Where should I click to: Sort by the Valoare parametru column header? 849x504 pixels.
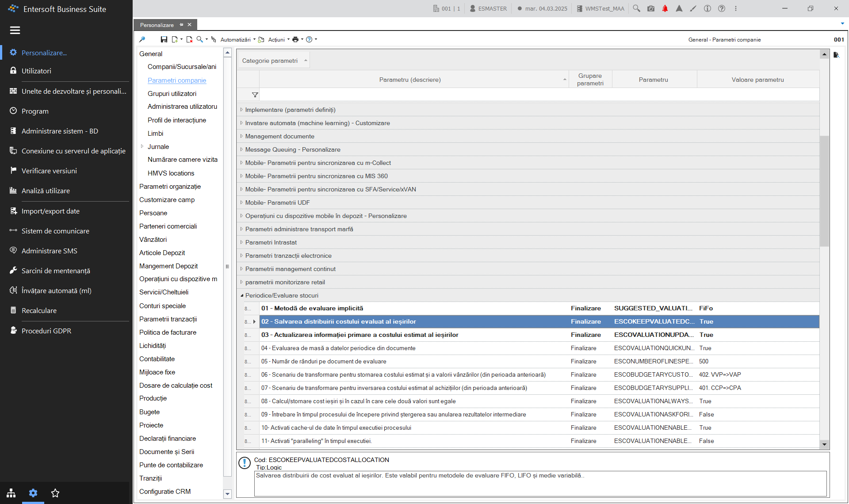758,80
